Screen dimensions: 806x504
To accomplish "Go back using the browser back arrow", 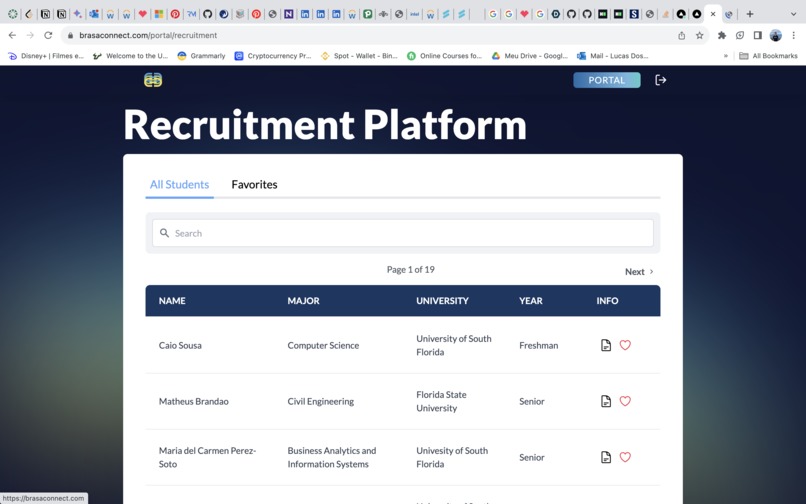I will click(x=12, y=35).
